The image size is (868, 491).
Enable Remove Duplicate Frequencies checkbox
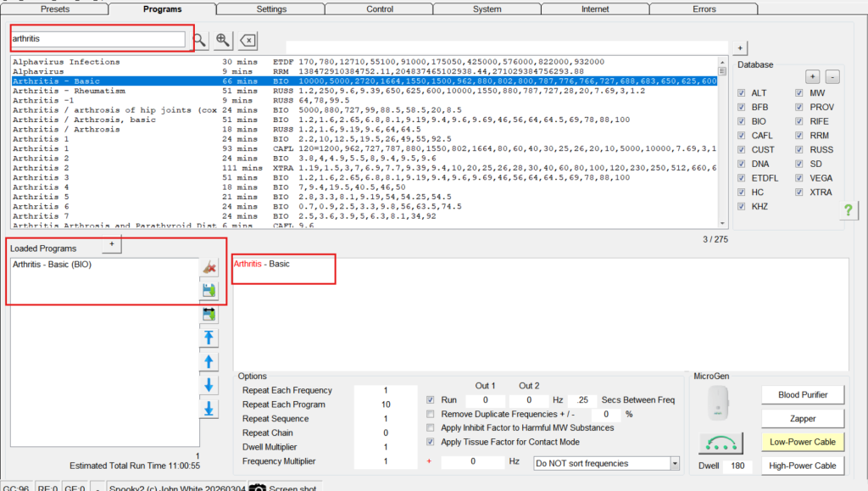click(431, 414)
